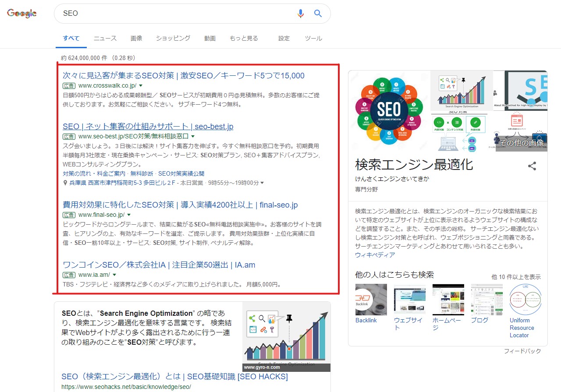
Task: Open the 動画 tab
Action: pos(210,38)
